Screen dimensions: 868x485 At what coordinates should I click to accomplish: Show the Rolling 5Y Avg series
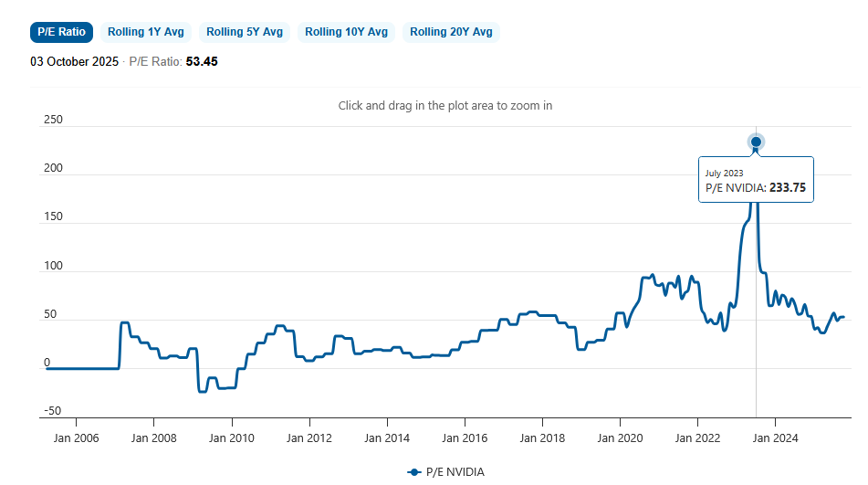point(245,32)
